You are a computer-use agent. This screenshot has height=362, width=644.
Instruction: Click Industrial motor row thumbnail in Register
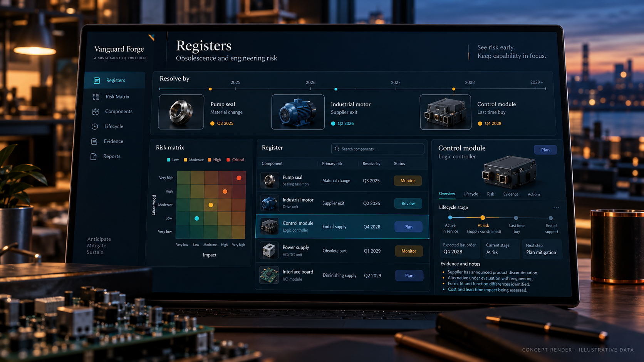269,203
